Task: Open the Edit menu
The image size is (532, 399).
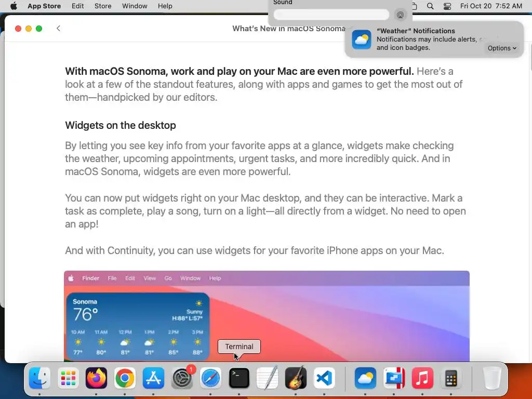Action: pos(78,6)
